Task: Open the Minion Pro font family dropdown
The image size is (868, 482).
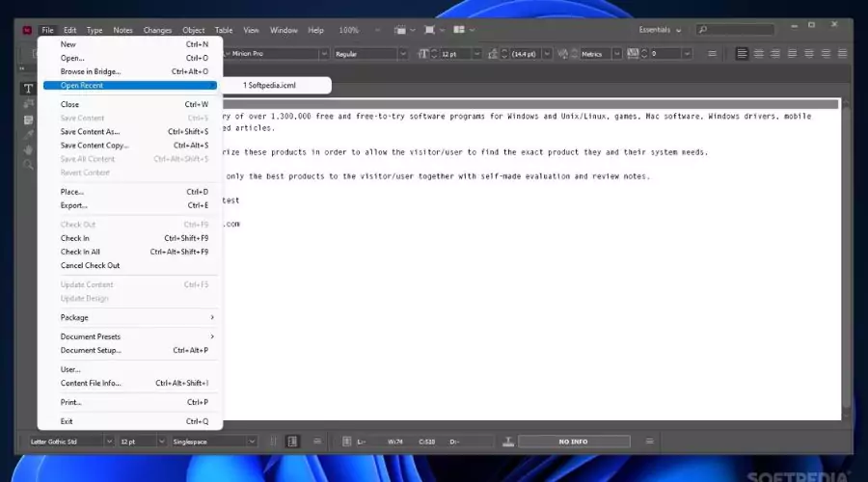Action: click(x=324, y=54)
